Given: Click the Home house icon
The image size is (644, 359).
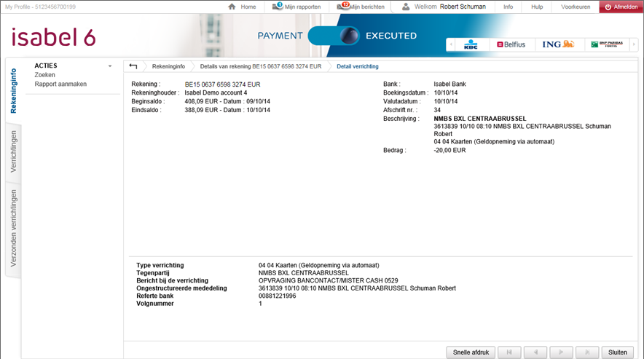Looking at the screenshot, I should point(232,7).
